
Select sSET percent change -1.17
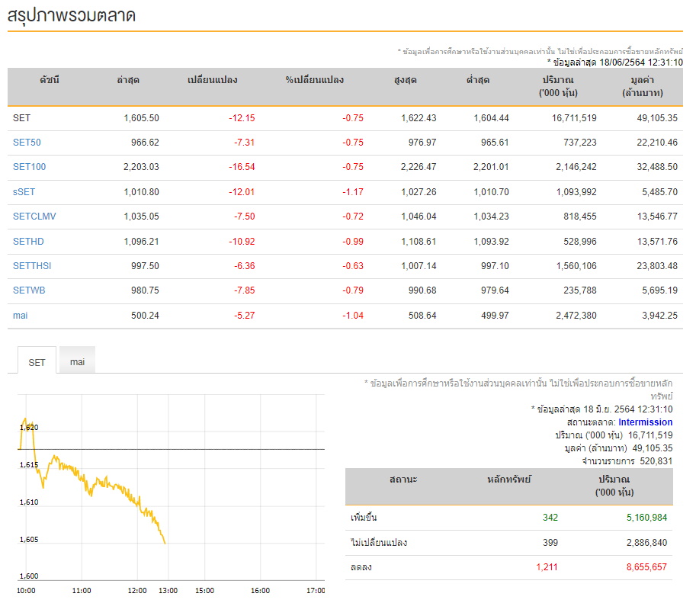353,191
